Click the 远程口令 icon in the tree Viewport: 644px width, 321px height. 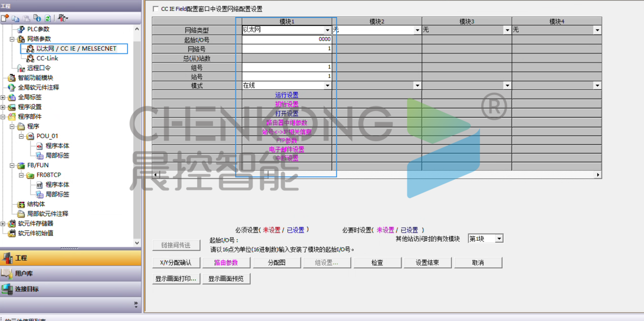[21, 68]
